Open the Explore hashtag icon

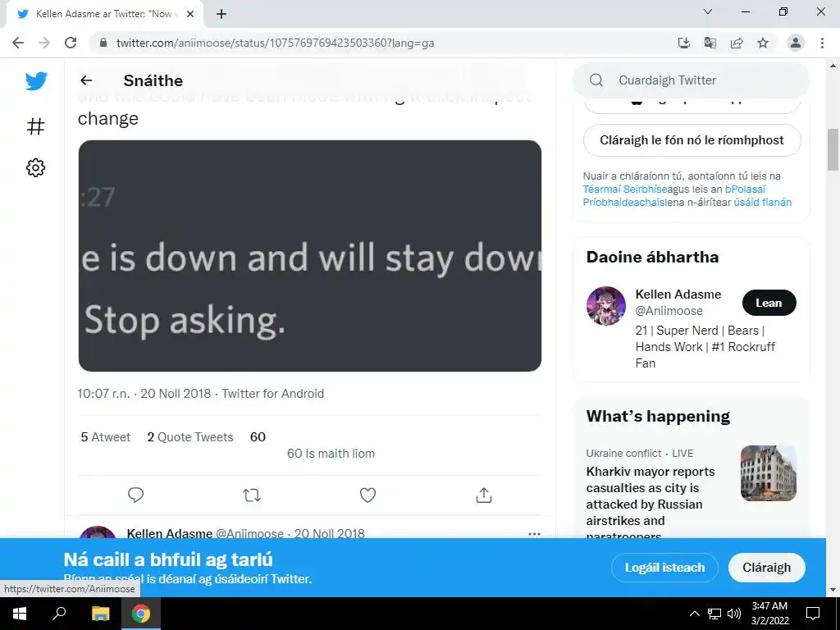[x=35, y=126]
